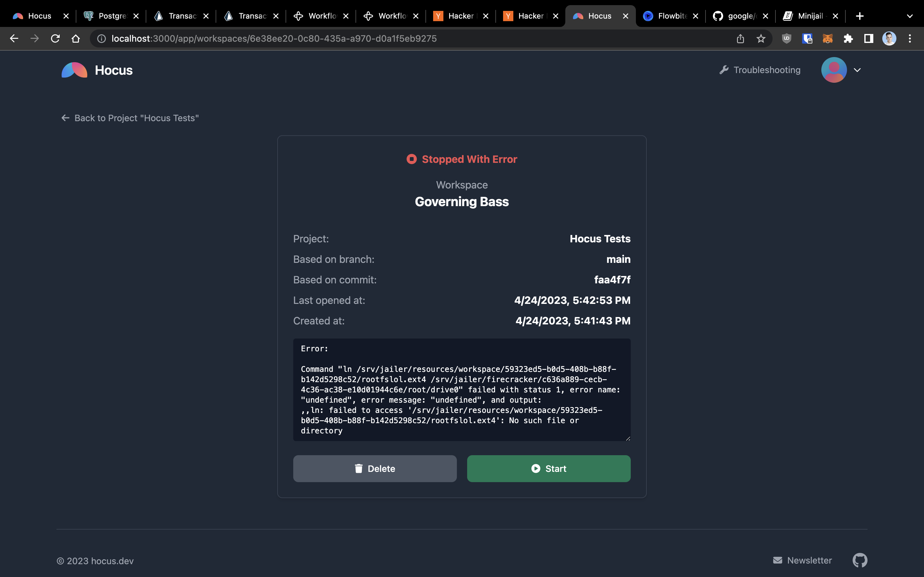924x577 pixels.
Task: Expand the user avatar dropdown chevron
Action: click(857, 70)
